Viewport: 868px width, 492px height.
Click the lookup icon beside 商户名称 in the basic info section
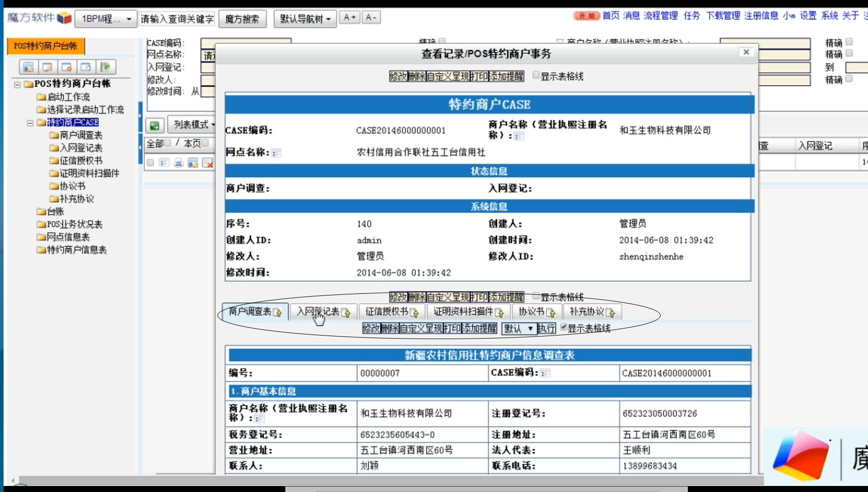(259, 419)
